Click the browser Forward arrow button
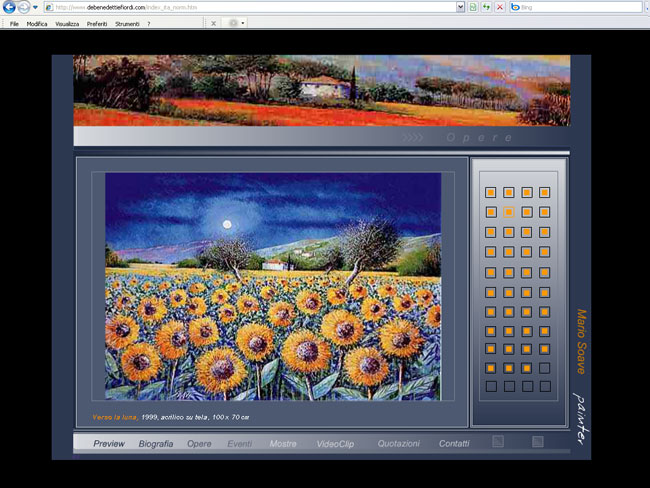This screenshot has width=650, height=488. coord(24,7)
